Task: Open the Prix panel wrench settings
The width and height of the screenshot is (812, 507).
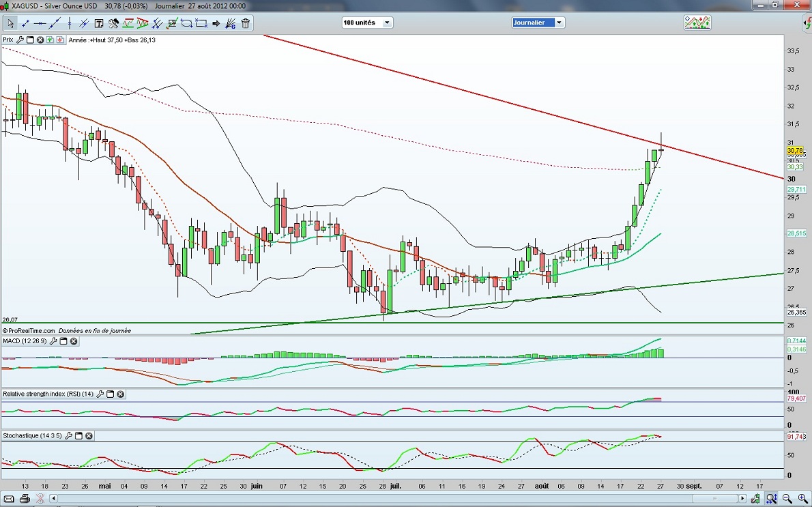Action: coord(20,40)
